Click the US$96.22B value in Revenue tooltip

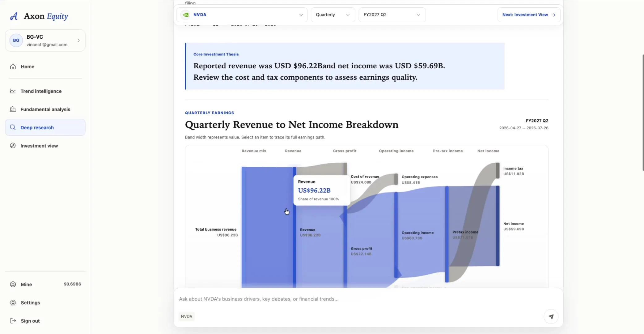point(314,190)
